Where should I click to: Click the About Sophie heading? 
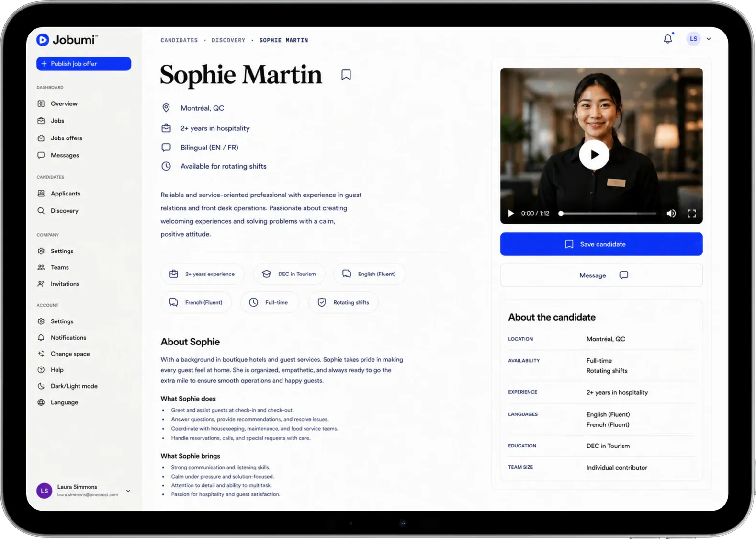pyautogui.click(x=190, y=342)
